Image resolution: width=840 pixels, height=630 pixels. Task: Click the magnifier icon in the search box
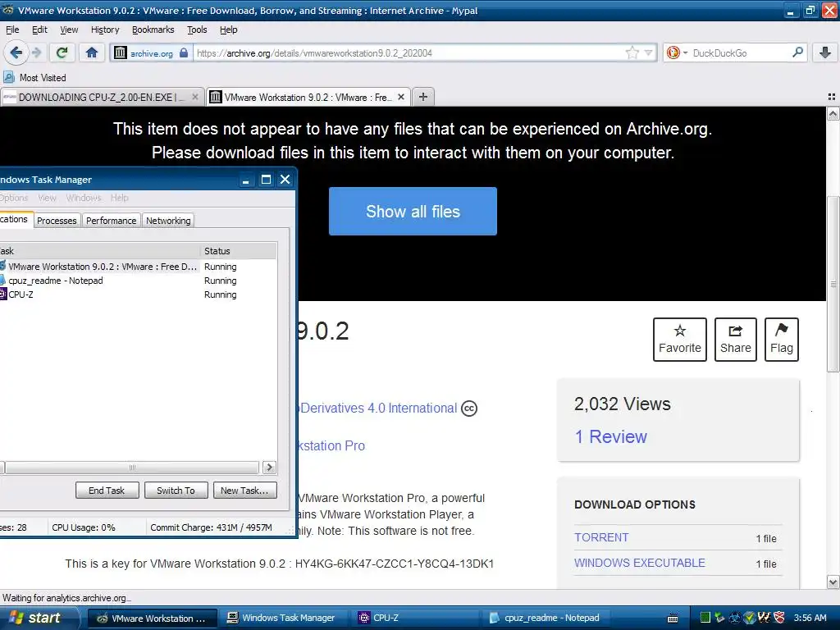coord(797,52)
